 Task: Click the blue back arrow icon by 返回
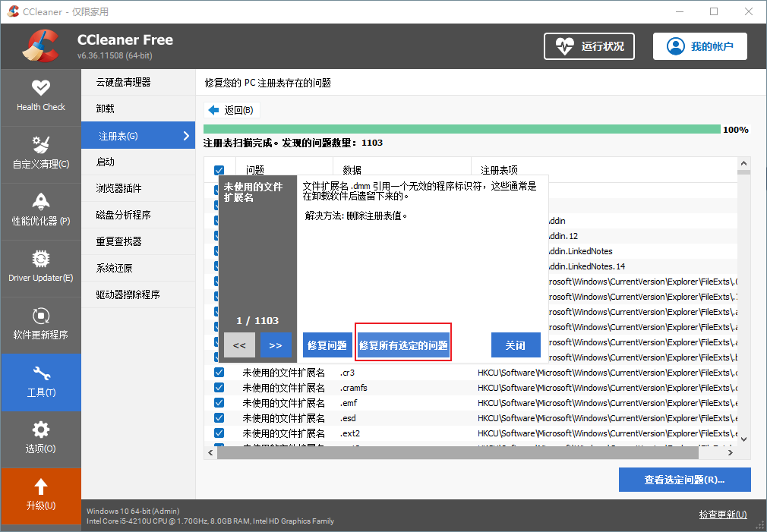213,110
